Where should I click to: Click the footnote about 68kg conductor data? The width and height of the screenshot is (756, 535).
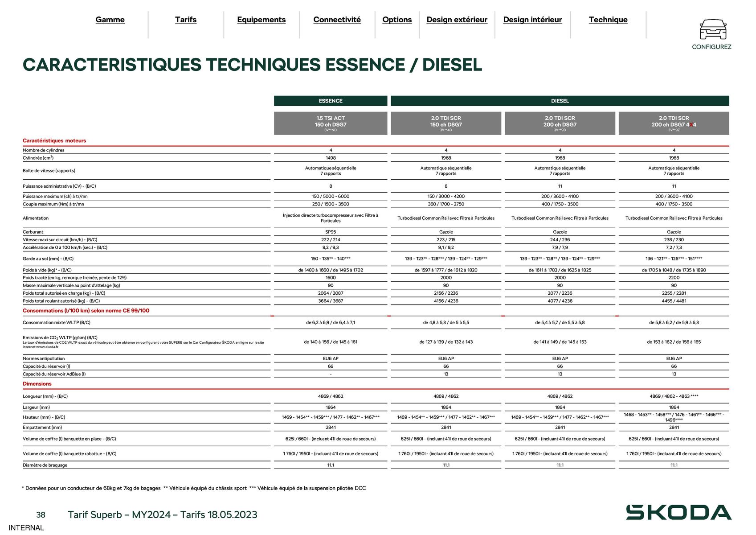click(x=91, y=488)
